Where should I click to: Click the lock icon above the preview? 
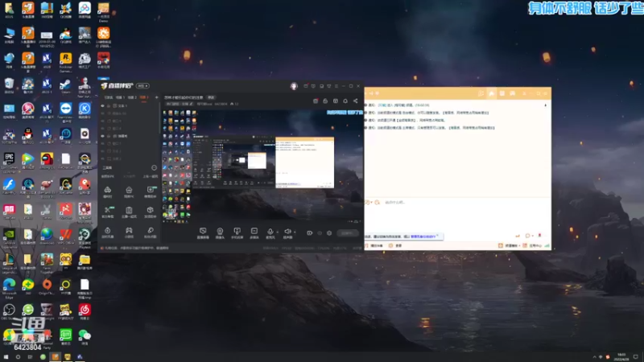pyautogui.click(x=325, y=101)
